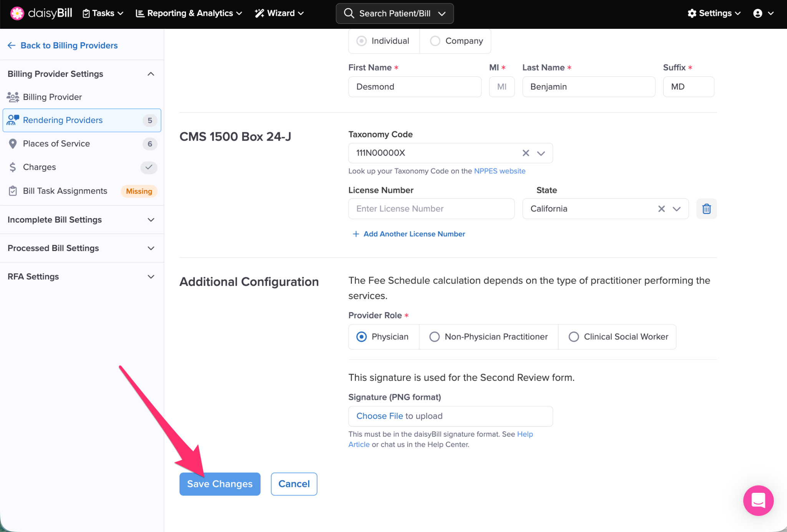Select Clinical Social Worker role

coord(574,337)
